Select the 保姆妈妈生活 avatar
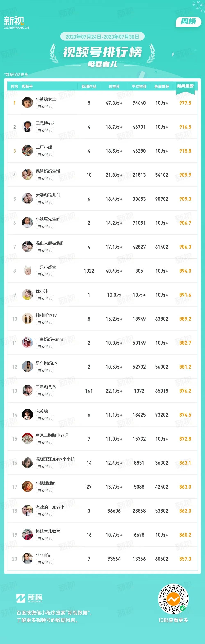 pos(27,175)
